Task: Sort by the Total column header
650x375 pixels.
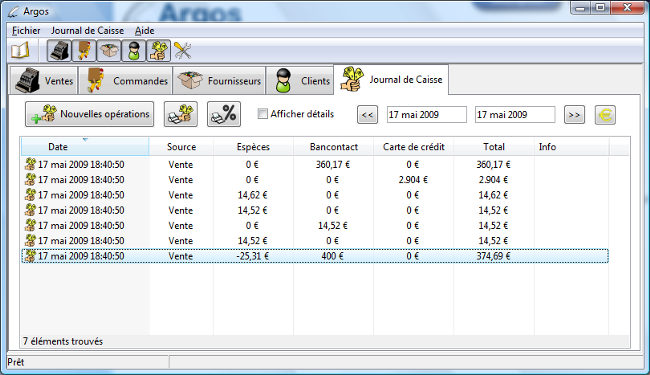Action: coord(494,147)
